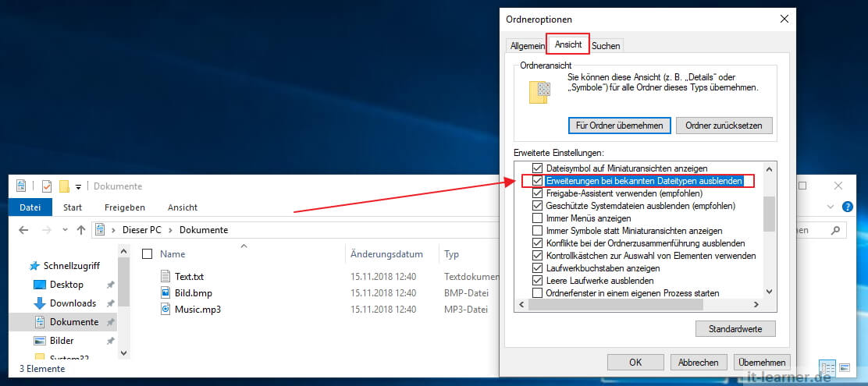Collapse the ribbon using the chevron

[830, 207]
